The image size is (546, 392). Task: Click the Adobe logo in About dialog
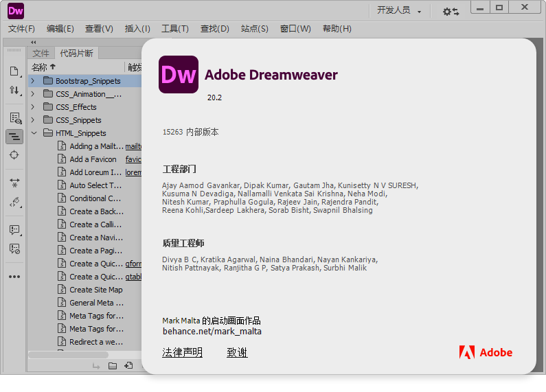(486, 352)
